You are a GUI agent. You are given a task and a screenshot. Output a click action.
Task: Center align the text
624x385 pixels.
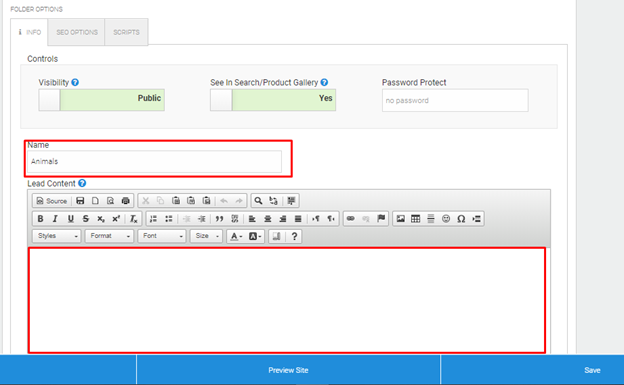(267, 219)
